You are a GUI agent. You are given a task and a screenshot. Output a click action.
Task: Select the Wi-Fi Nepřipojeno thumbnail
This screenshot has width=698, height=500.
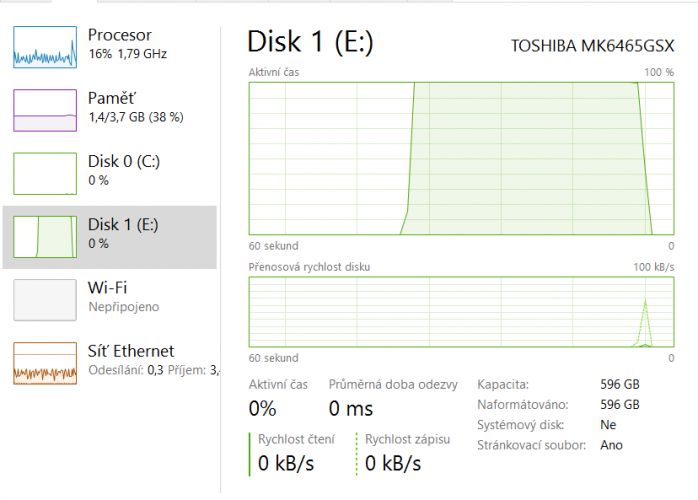click(x=45, y=300)
